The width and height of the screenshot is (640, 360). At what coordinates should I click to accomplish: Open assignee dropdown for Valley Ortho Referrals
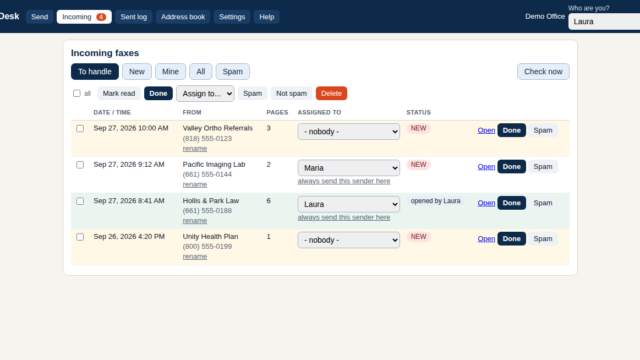[x=349, y=131]
